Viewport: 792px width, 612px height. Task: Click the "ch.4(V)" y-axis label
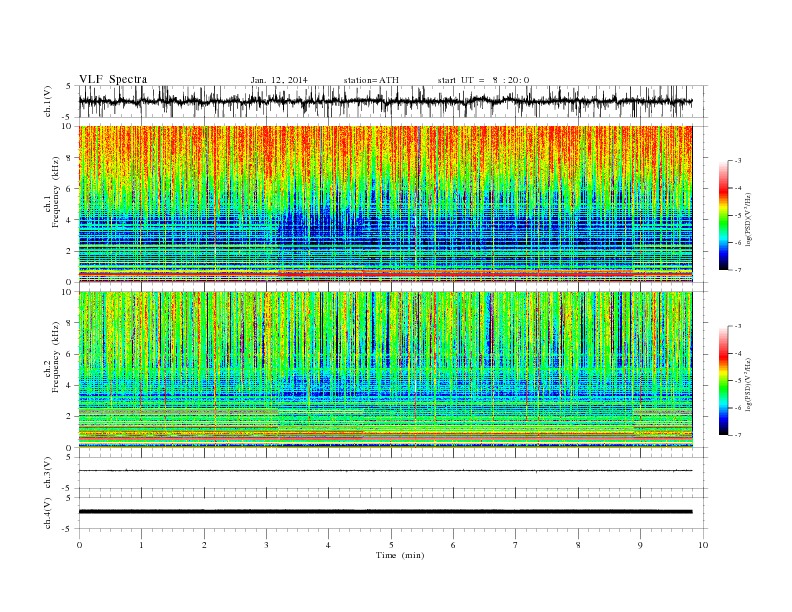tap(48, 513)
